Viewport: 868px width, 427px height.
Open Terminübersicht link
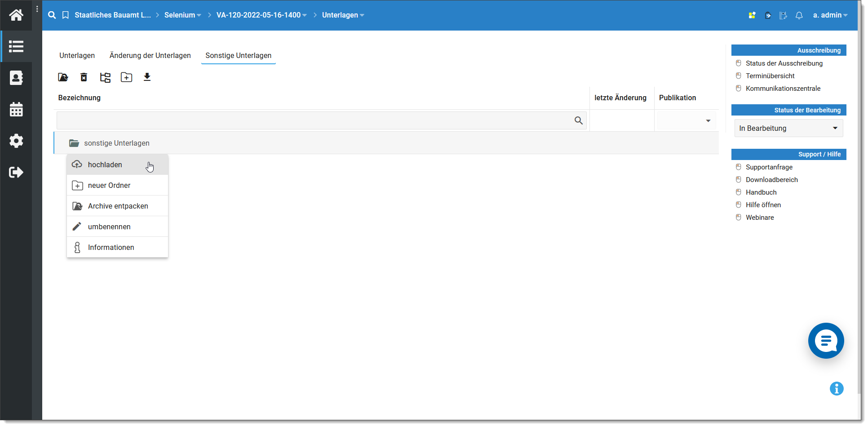770,76
